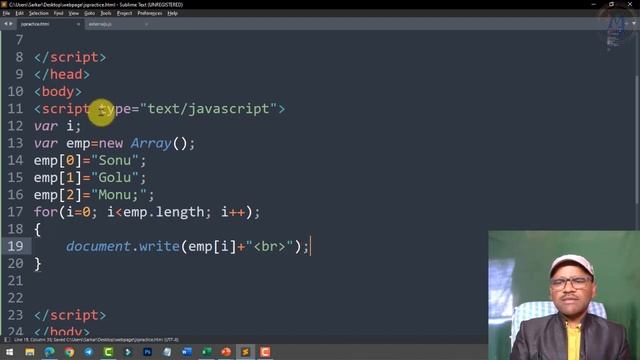Click the Sublime Text title bar icon

pyautogui.click(x=4, y=4)
